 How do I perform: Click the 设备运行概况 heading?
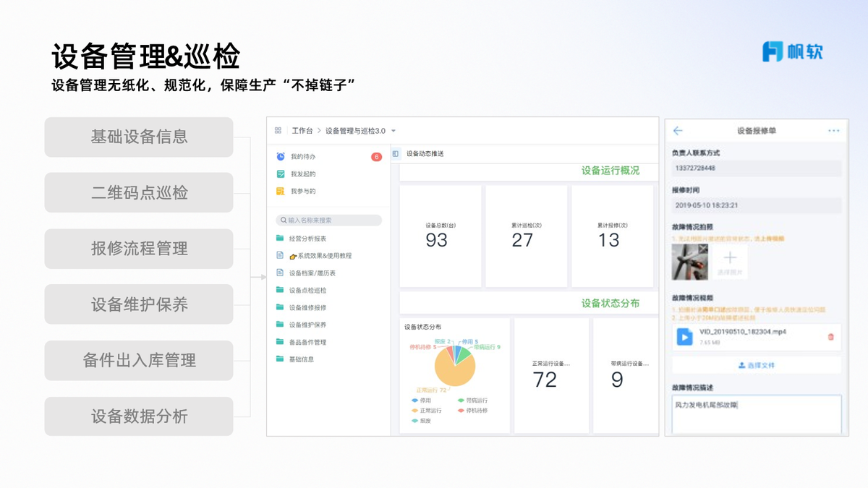pyautogui.click(x=610, y=171)
